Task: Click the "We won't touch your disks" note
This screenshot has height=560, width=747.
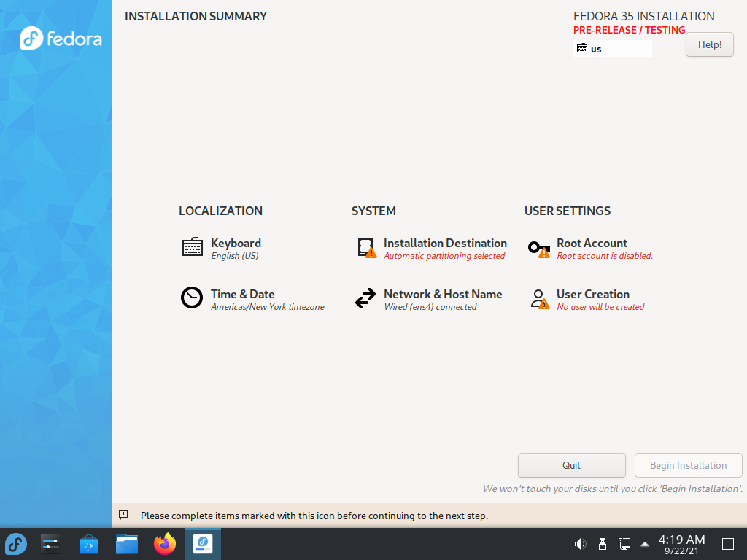Action: click(x=613, y=489)
